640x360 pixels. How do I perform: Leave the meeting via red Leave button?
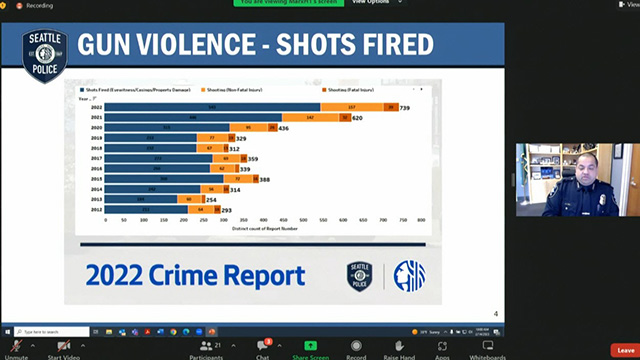(625, 351)
